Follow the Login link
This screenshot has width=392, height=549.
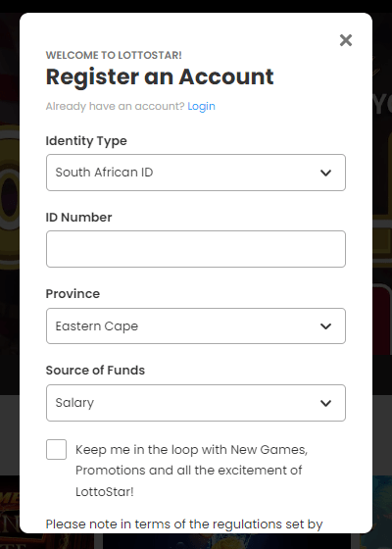[x=201, y=106]
